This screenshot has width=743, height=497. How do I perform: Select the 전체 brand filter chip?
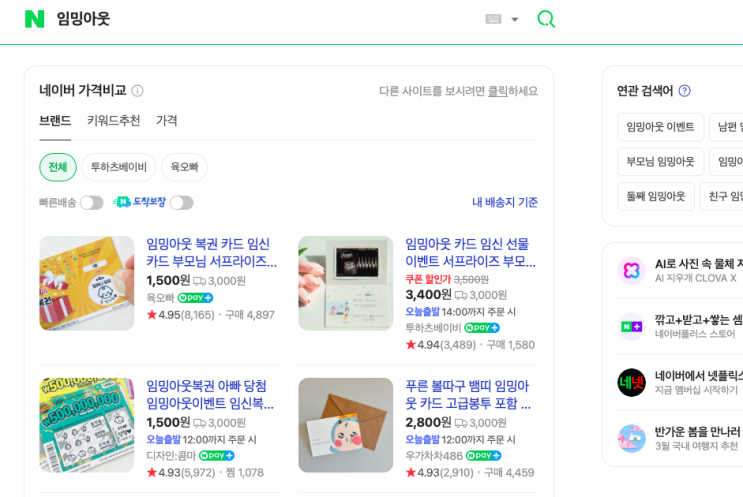point(58,167)
